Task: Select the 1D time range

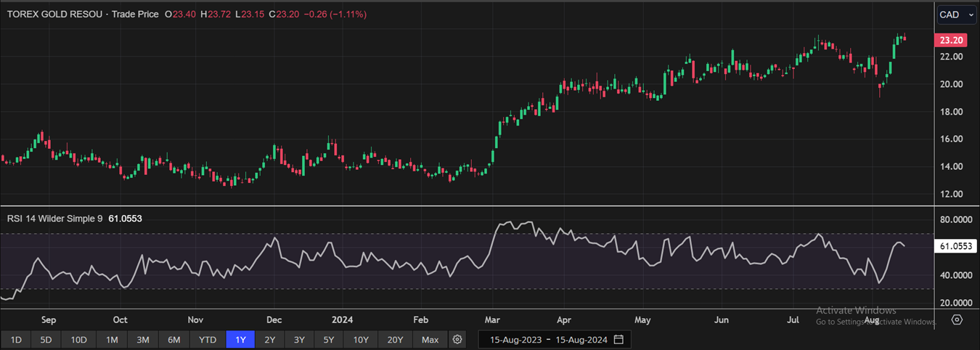Action: [x=16, y=339]
